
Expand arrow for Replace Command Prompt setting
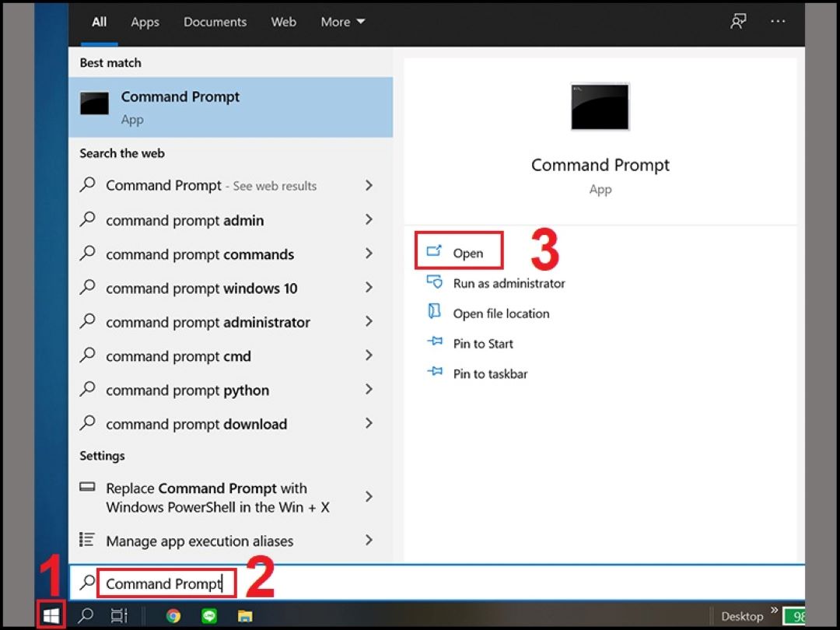coord(369,496)
